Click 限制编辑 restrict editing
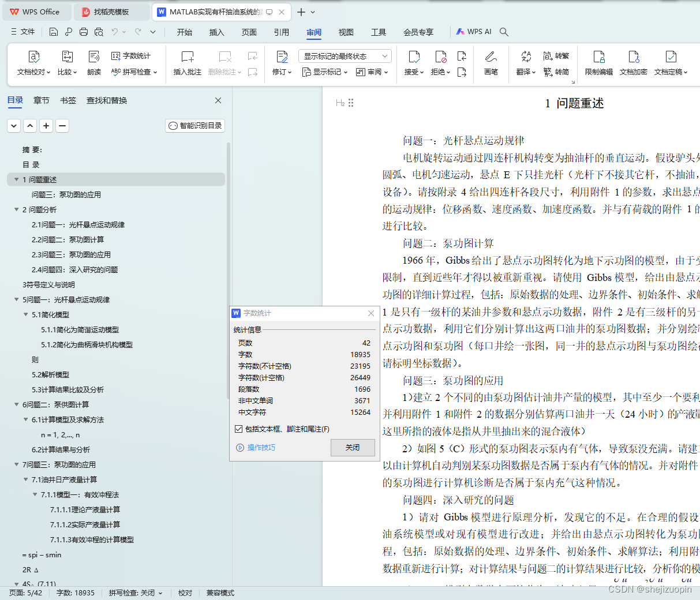The width and height of the screenshot is (700, 600). [x=599, y=63]
